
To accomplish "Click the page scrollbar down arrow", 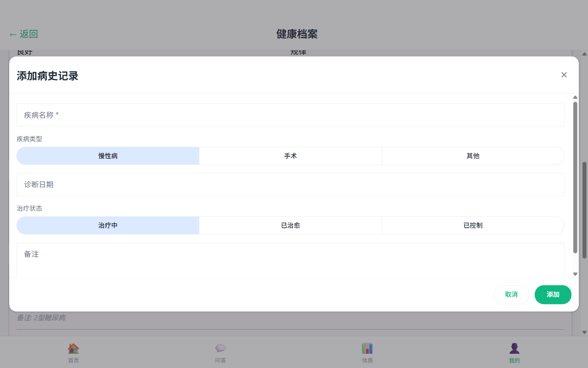I will tap(584, 332).
